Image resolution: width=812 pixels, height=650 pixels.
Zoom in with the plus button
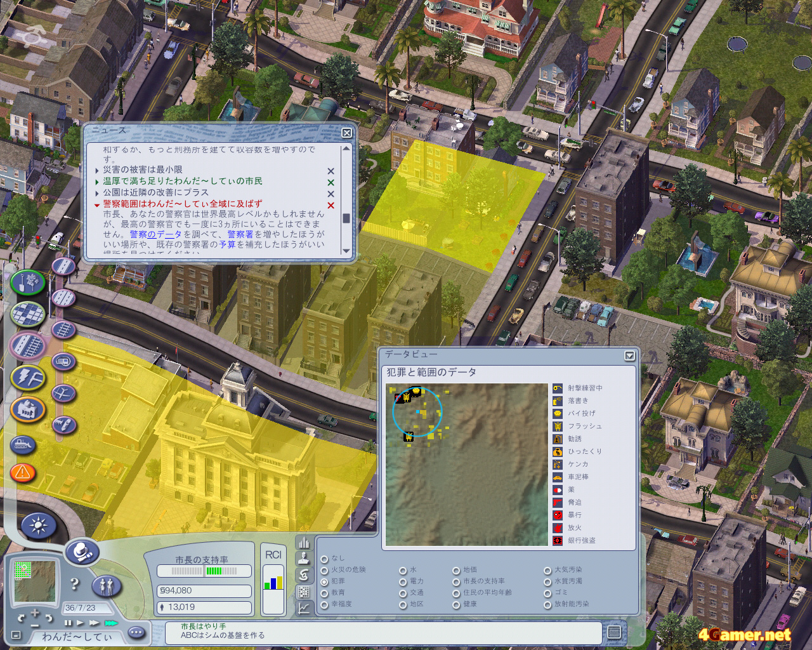35,613
